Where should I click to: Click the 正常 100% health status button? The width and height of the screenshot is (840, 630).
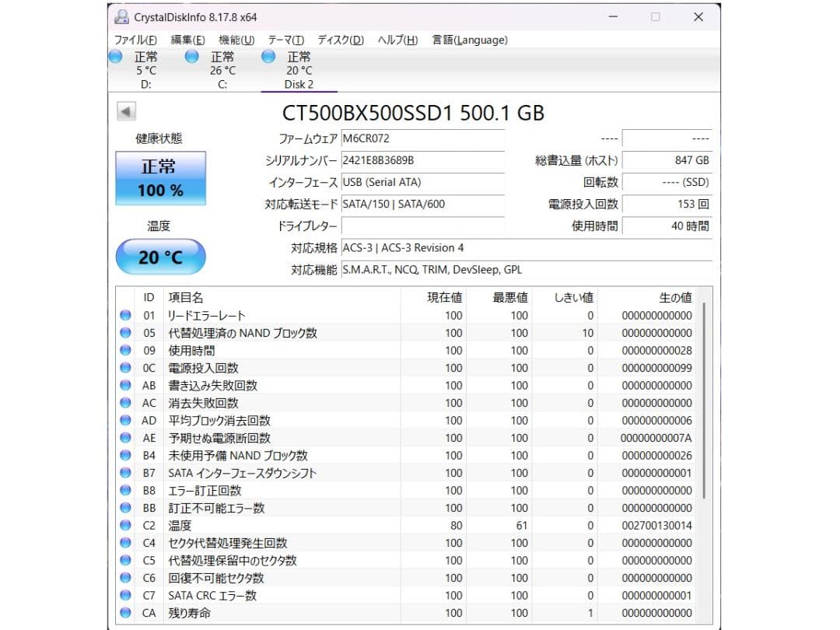(160, 178)
